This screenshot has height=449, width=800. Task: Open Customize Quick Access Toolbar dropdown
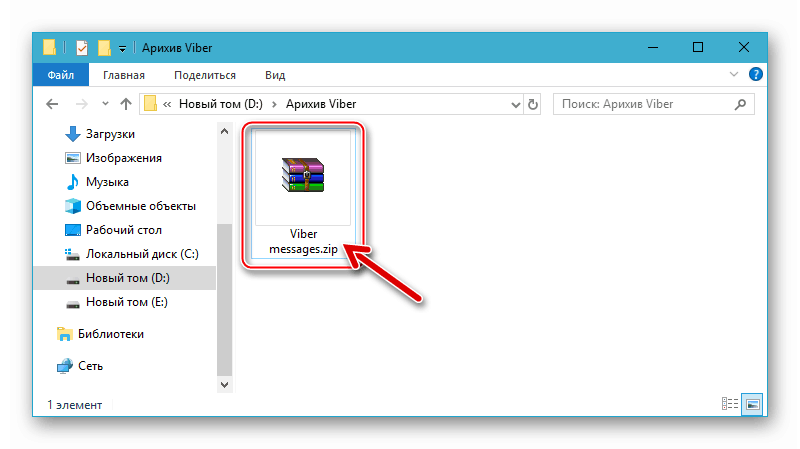click(x=122, y=48)
